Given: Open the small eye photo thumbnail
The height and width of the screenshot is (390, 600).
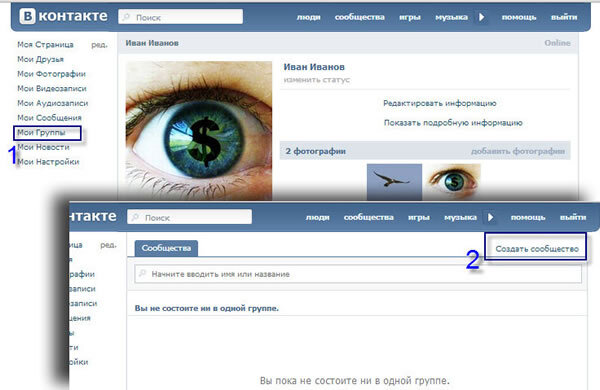Looking at the screenshot, I should (x=453, y=182).
